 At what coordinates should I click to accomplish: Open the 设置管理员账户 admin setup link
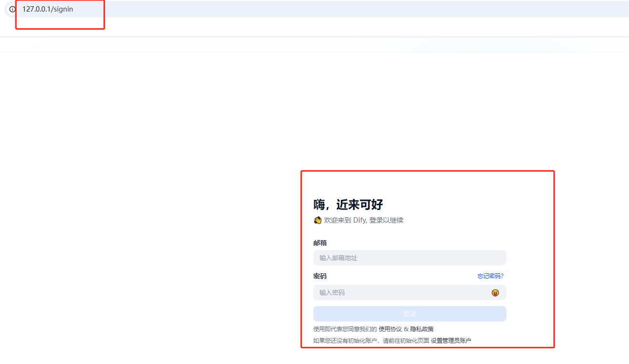[451, 341]
